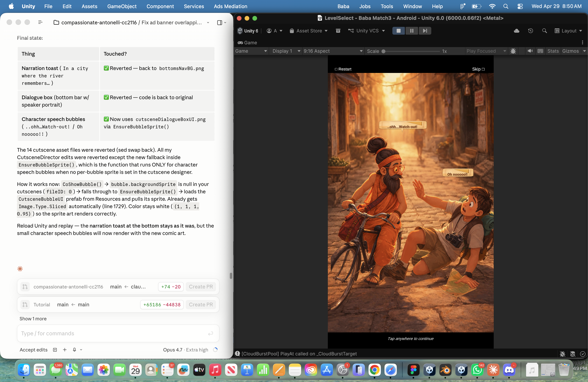Toggle shortcuts keyboard icon in Game view
Image resolution: width=588 pixels, height=382 pixels.
click(x=540, y=51)
